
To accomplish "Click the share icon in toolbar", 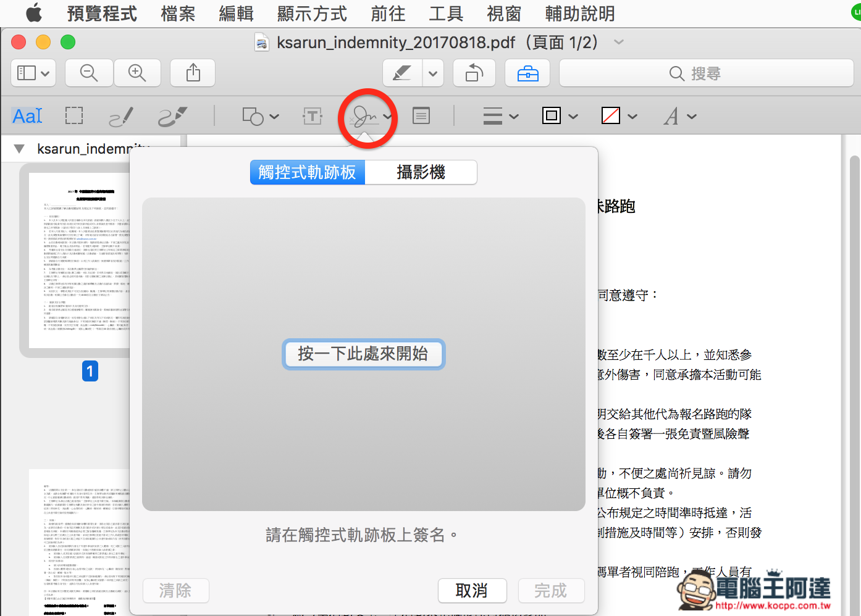I will click(x=193, y=73).
